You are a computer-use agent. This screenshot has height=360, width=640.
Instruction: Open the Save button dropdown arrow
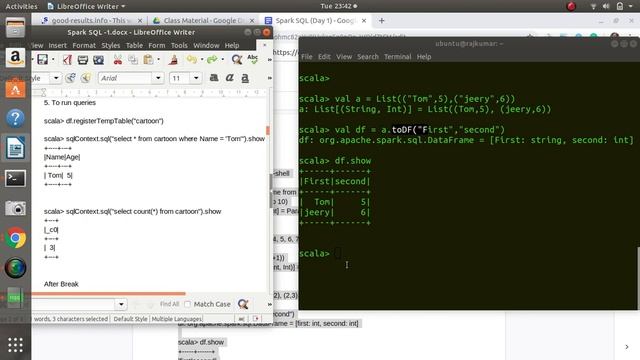[53, 60]
